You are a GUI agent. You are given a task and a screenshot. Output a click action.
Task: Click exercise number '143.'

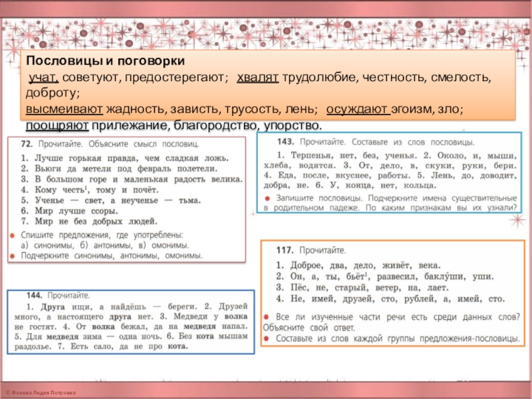[286, 142]
